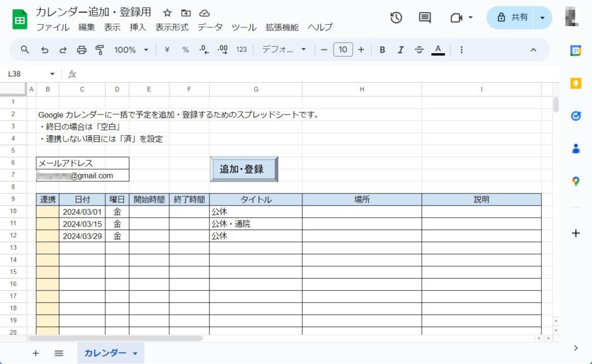Toggle bold text formatting

pos(382,50)
